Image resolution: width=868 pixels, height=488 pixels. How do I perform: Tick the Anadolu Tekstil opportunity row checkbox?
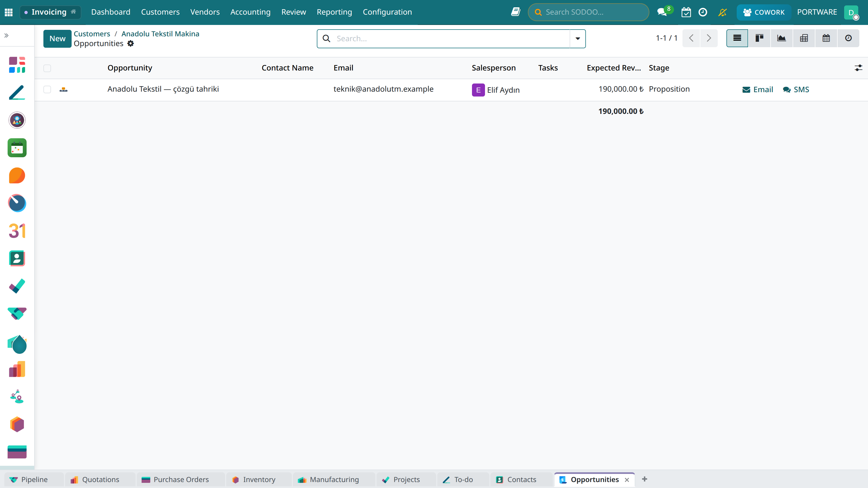point(47,89)
